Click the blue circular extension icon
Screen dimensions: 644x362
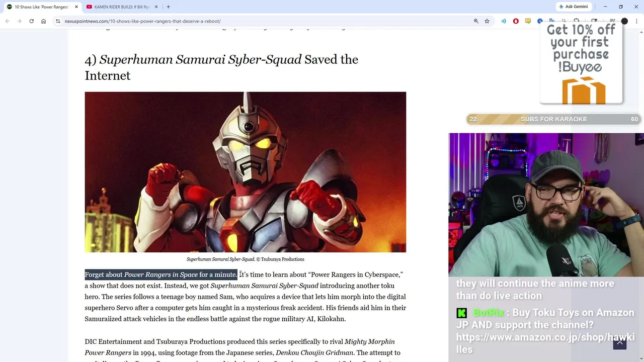pyautogui.click(x=540, y=21)
